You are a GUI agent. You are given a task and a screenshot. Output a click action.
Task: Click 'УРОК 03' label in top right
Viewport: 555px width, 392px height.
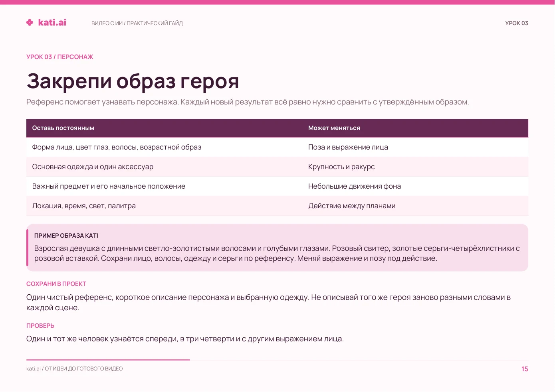517,23
